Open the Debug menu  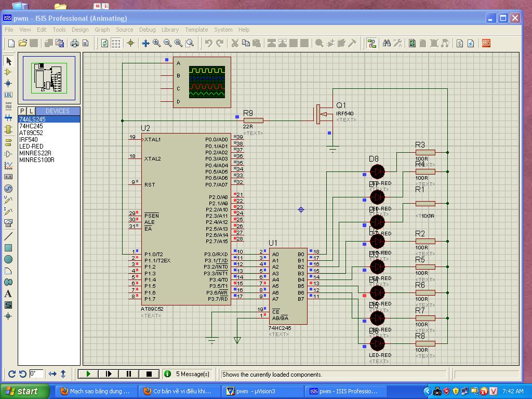coord(147,30)
